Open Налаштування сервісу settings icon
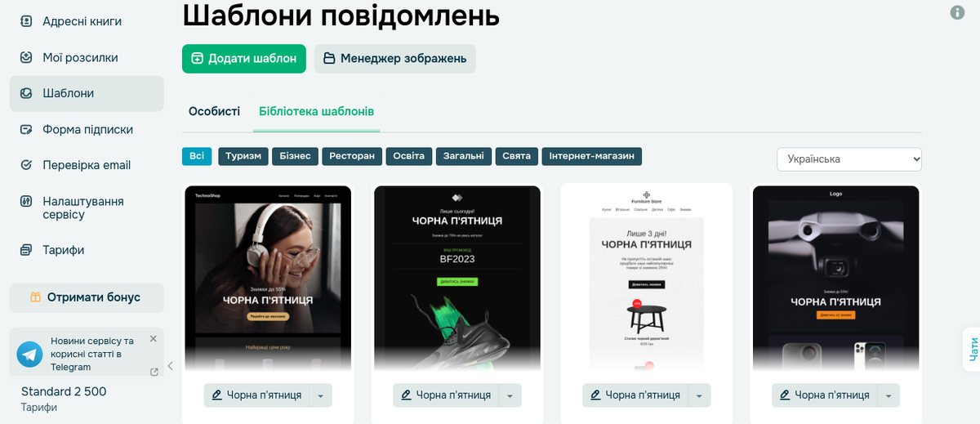Image resolution: width=980 pixels, height=424 pixels. [x=27, y=201]
